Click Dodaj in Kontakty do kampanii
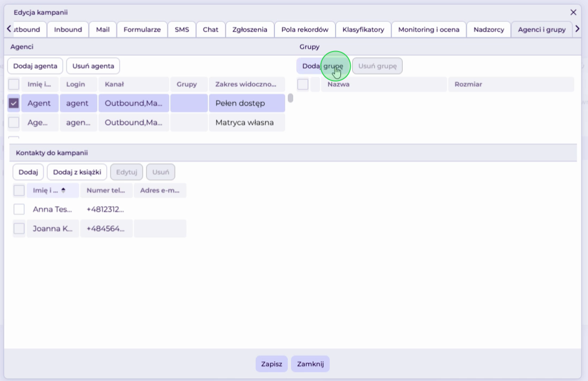 (28, 172)
